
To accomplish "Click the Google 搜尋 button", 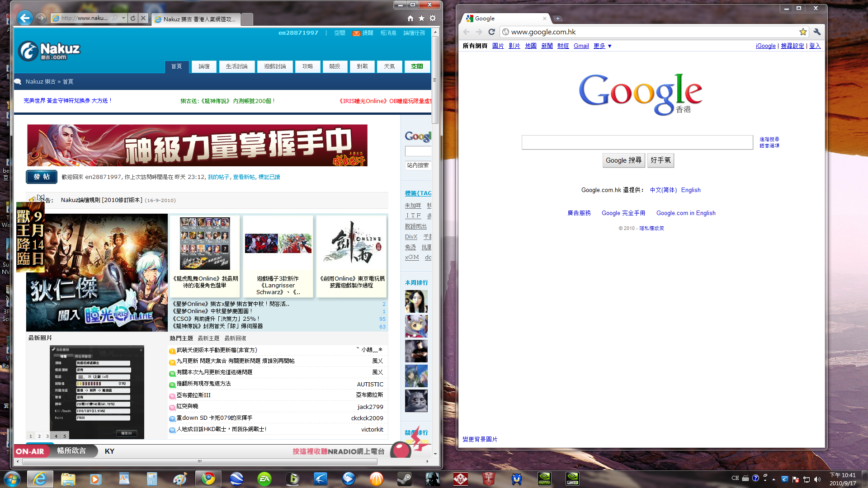I will click(623, 160).
